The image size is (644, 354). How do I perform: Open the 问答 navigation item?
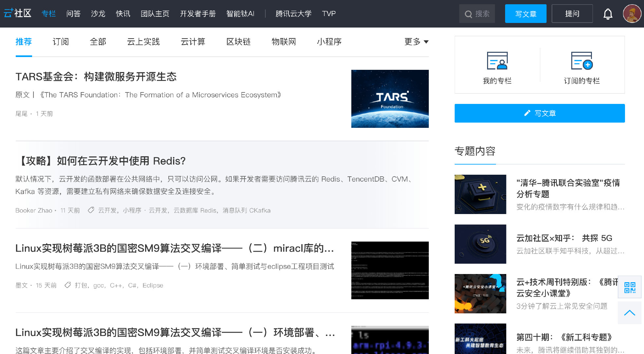pyautogui.click(x=73, y=13)
